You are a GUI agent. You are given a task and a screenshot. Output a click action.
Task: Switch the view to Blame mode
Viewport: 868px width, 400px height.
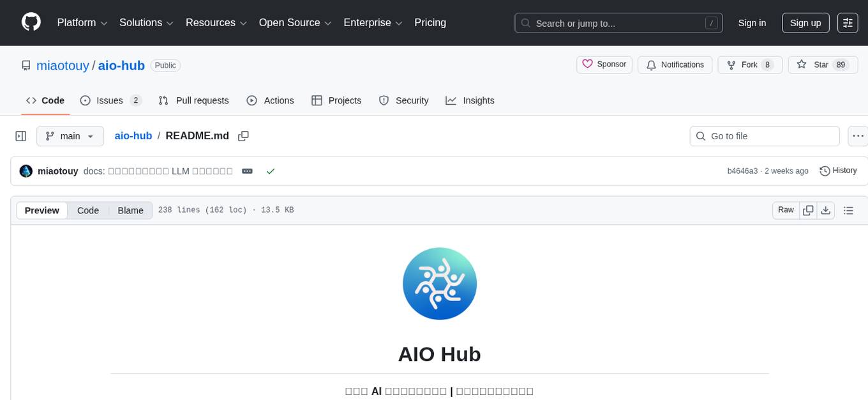click(130, 210)
